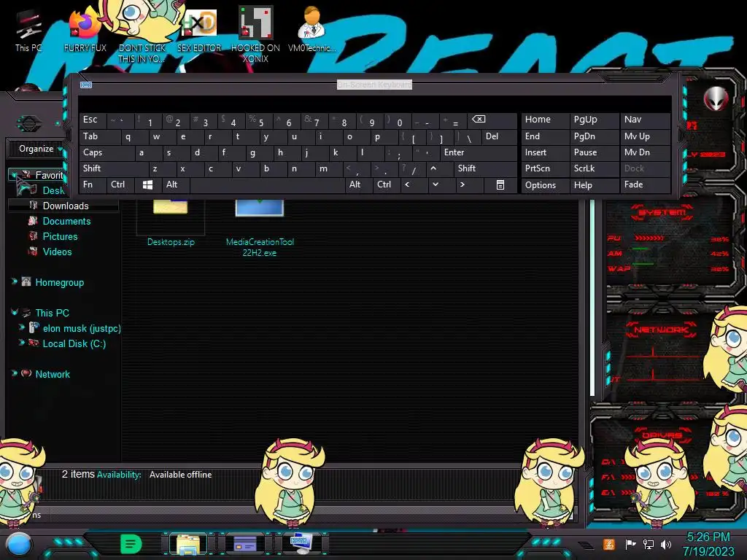Expand the Homegroup tree node
This screenshot has height=560, width=747.
click(15, 282)
